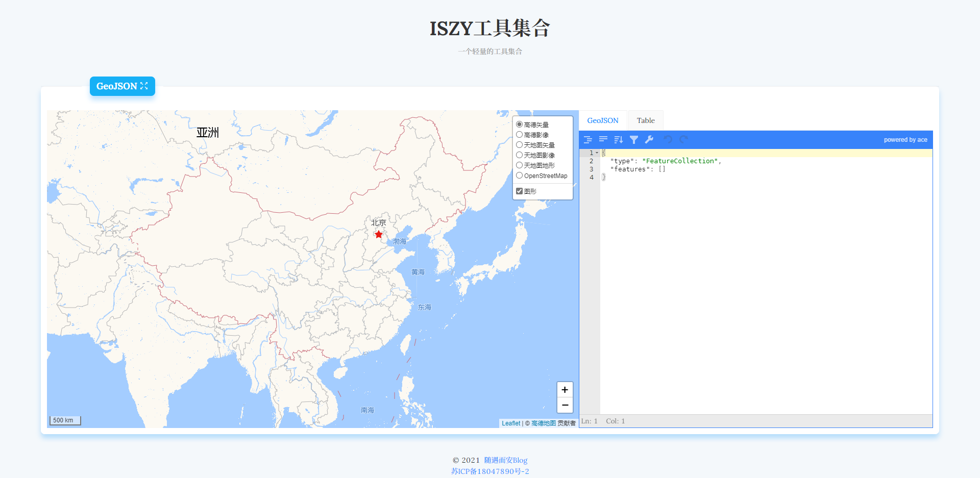Click the sort lines icon
Screen dimensions: 980x478
tap(619, 139)
